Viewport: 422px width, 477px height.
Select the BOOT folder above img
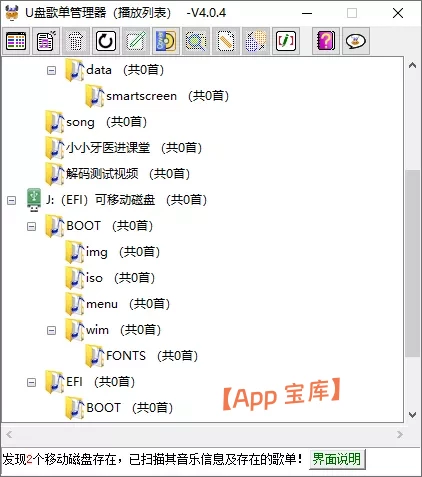110,226
